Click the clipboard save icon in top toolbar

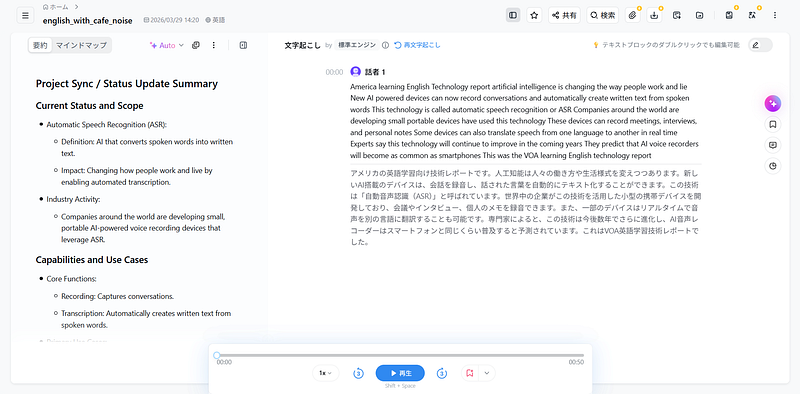[729, 15]
